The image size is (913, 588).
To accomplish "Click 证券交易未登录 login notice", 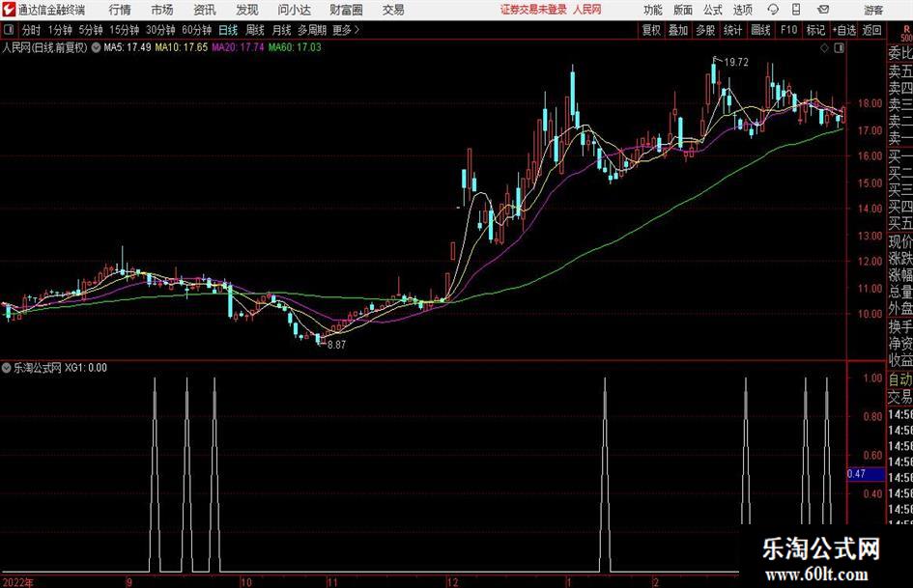I will pyautogui.click(x=533, y=10).
